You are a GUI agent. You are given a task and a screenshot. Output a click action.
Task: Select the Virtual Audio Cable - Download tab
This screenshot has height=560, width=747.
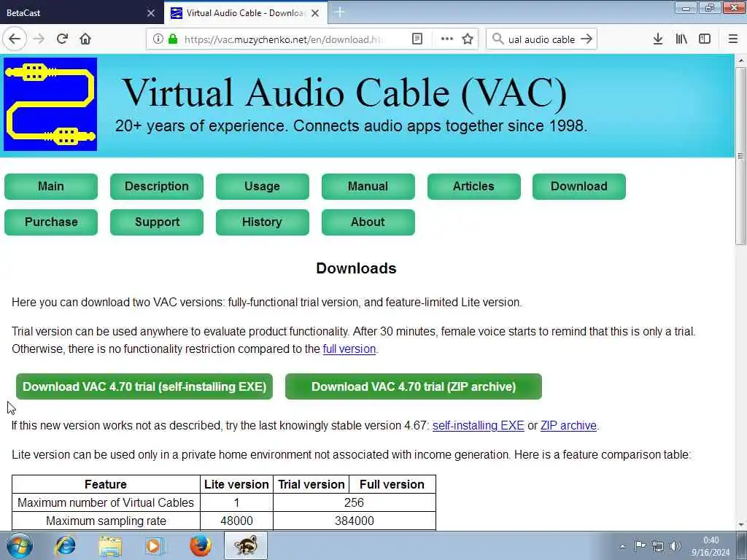click(x=246, y=13)
